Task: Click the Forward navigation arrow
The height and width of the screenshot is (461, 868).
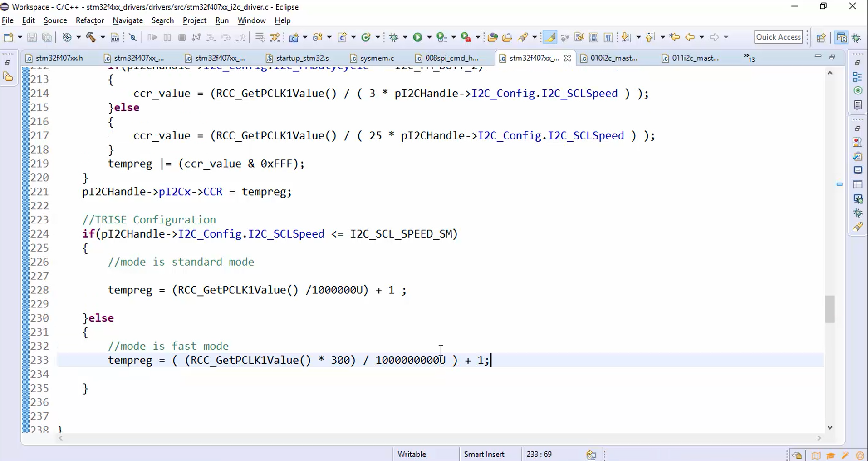Action: [x=714, y=37]
